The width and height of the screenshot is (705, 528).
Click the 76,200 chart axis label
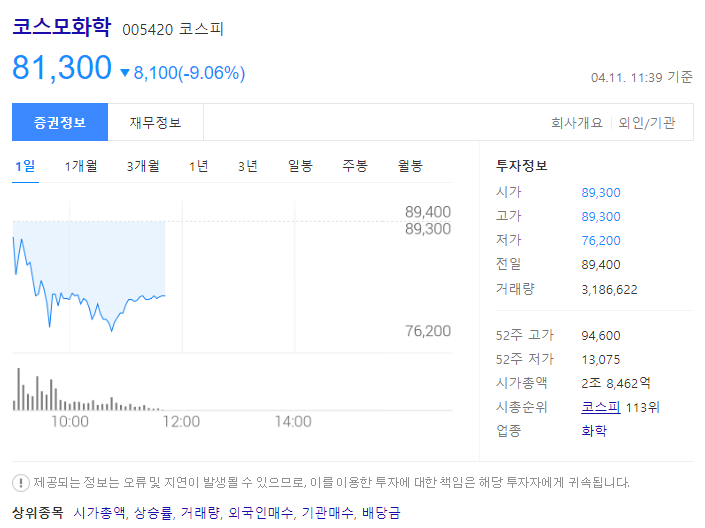(x=428, y=331)
